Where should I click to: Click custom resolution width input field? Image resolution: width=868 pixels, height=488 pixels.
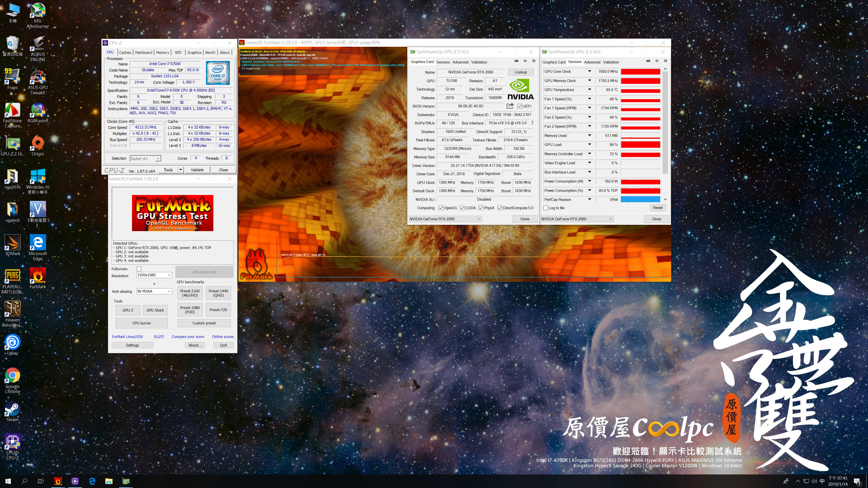click(144, 284)
